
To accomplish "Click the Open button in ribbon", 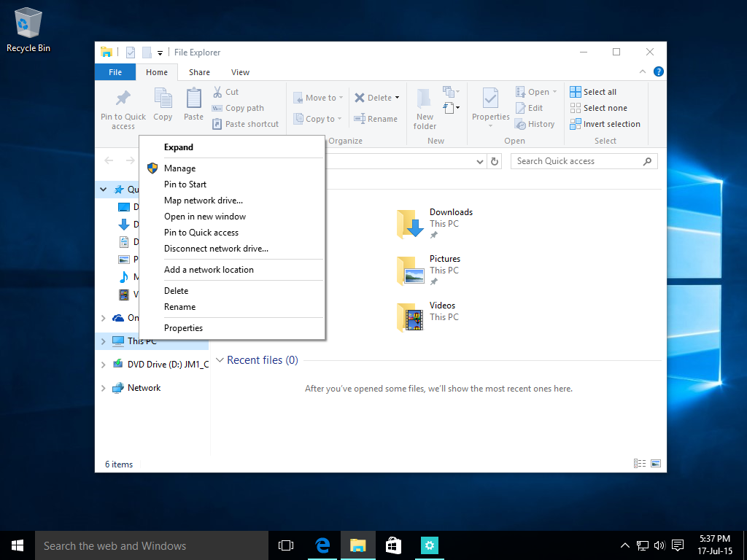I will click(x=536, y=92).
